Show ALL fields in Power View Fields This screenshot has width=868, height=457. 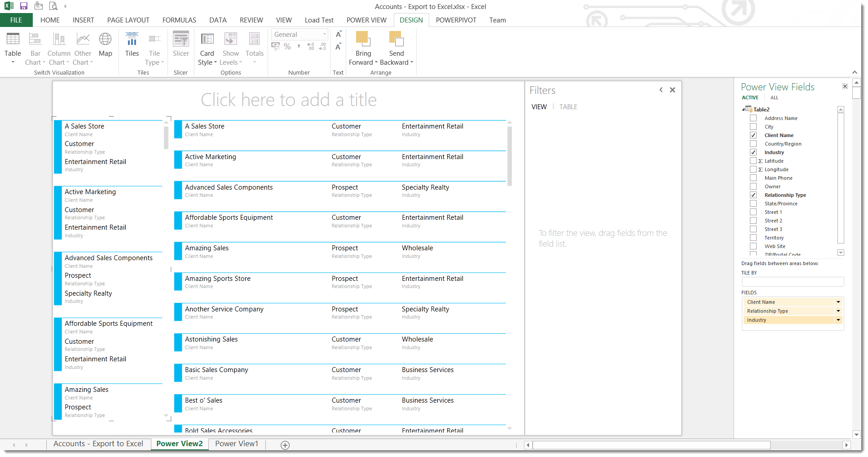pyautogui.click(x=774, y=98)
